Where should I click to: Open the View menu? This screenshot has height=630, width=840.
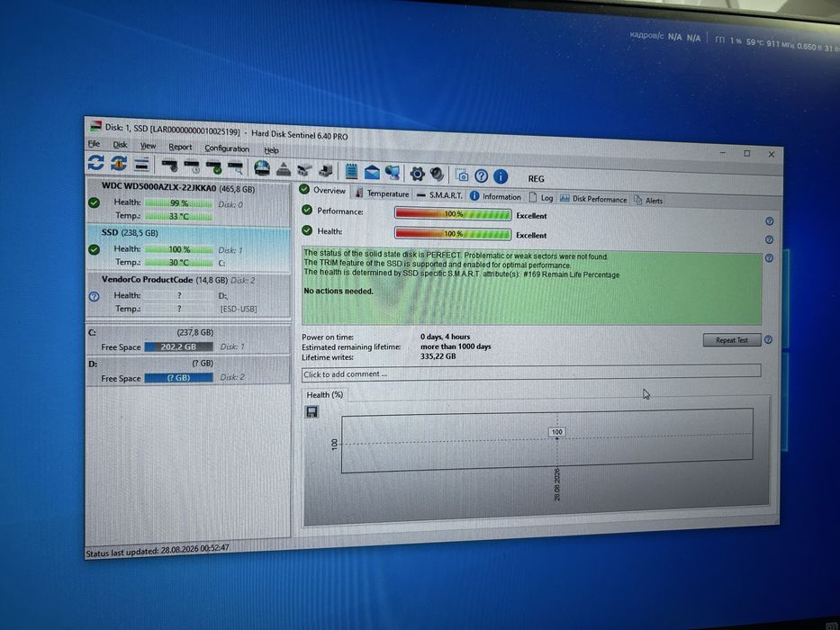coord(148,146)
